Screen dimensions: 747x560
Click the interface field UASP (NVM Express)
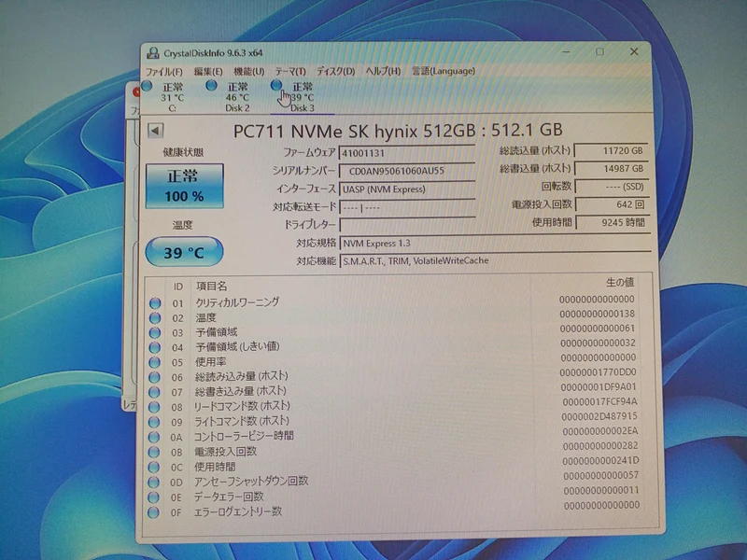407,189
